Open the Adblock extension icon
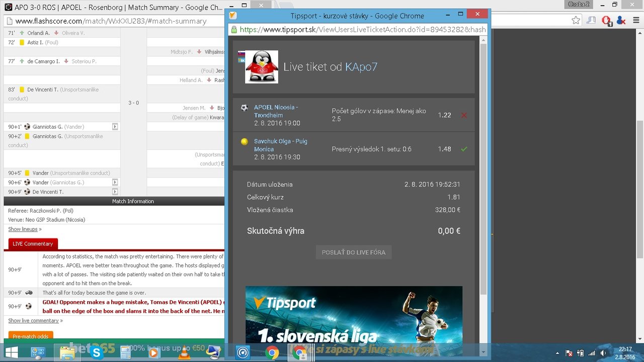 pyautogui.click(x=606, y=21)
